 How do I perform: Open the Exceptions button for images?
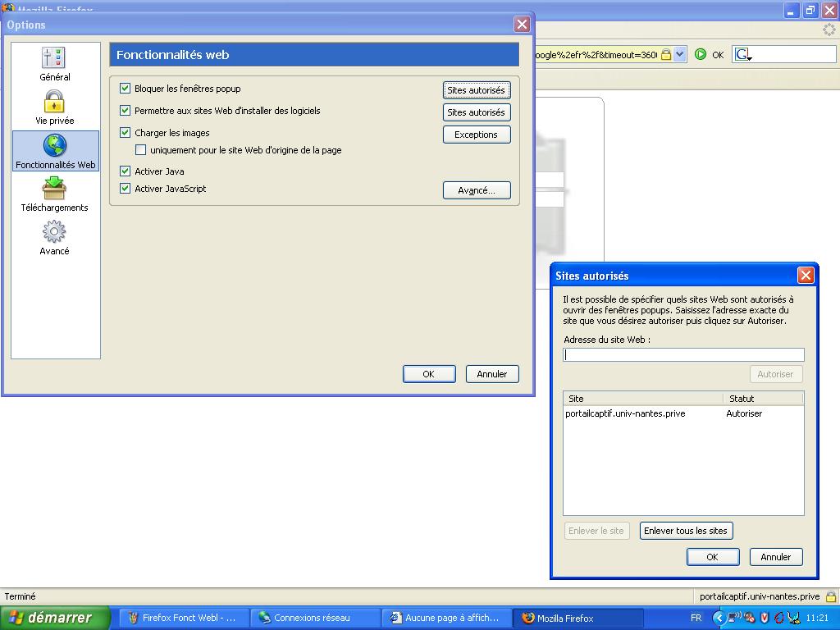pos(476,135)
